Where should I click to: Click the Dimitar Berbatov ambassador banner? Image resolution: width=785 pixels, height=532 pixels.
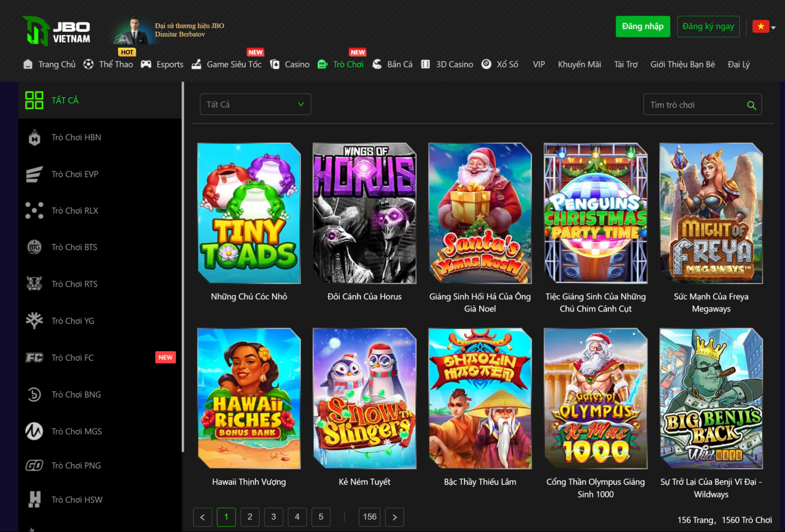coord(169,30)
